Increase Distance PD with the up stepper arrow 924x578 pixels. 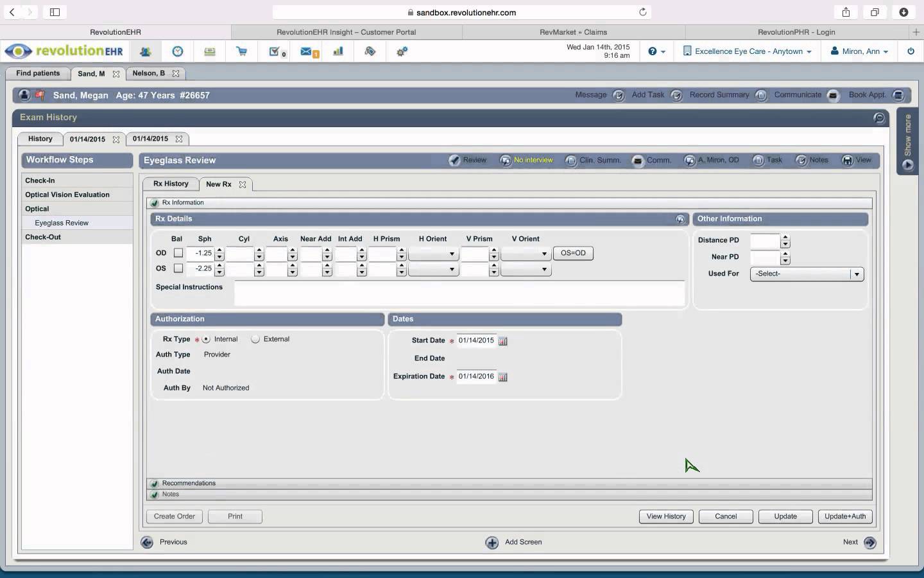click(x=787, y=238)
